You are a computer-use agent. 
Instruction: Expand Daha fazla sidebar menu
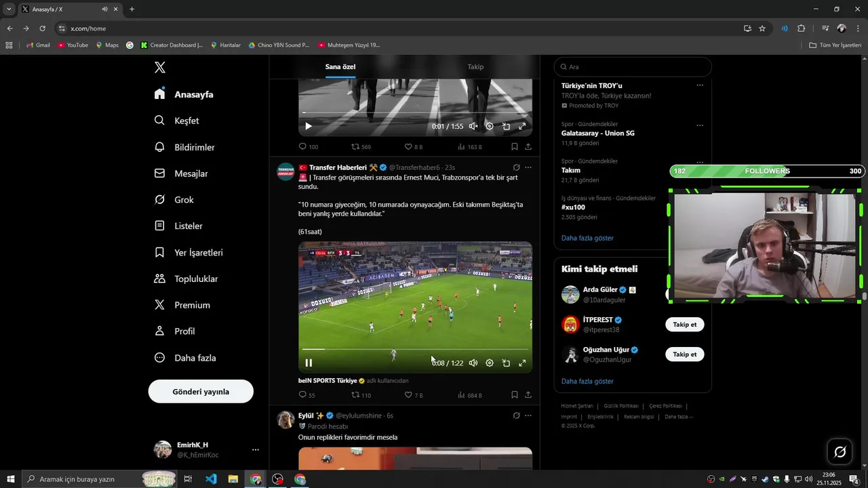pos(185,358)
